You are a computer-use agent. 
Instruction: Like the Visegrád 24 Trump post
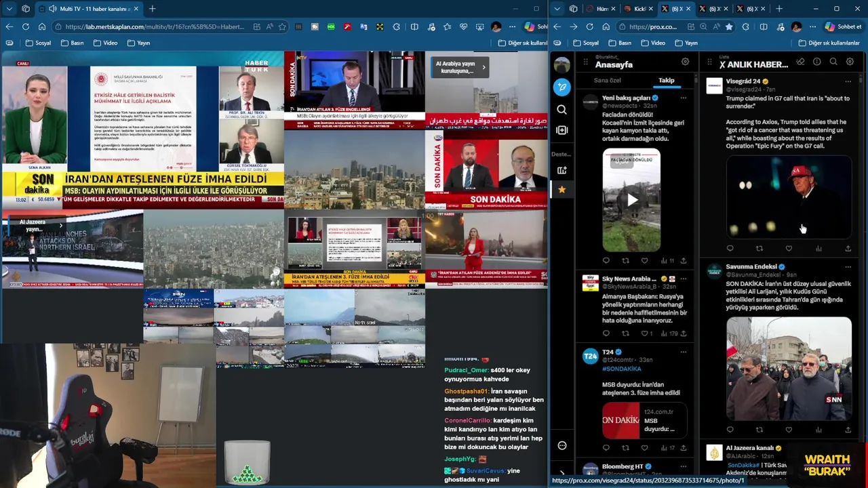789,249
